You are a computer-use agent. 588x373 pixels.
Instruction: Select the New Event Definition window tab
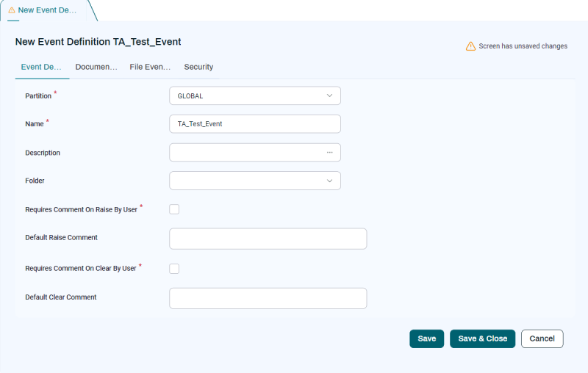[x=47, y=10]
